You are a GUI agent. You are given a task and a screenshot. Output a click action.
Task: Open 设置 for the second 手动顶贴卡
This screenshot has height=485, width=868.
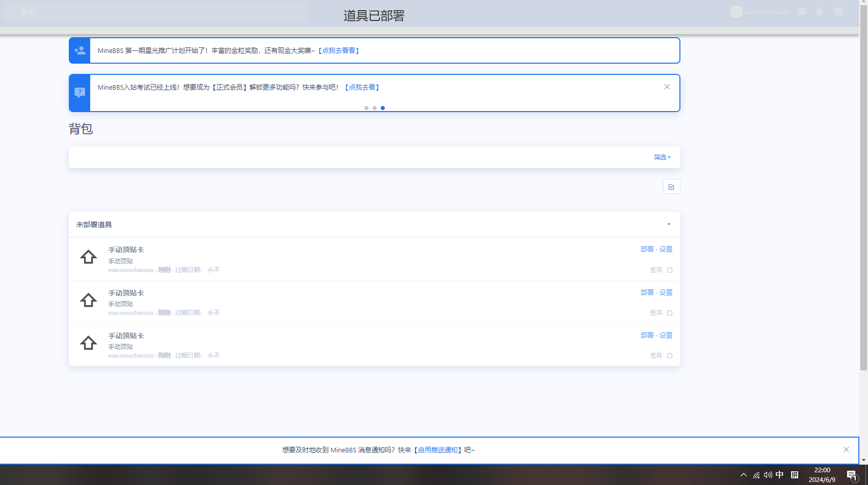(666, 292)
